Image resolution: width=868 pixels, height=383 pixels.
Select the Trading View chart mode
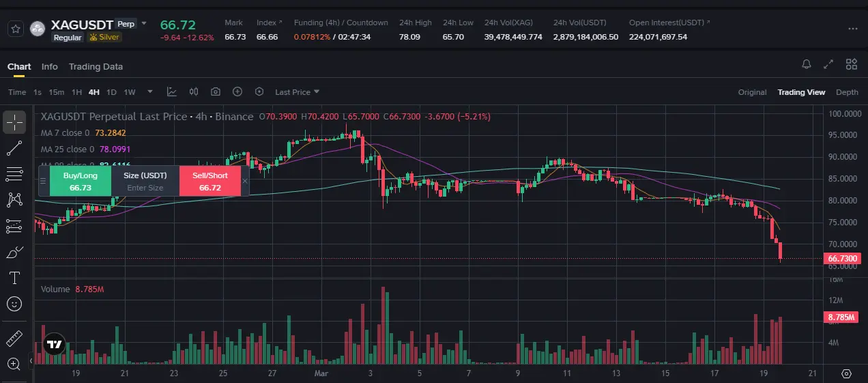click(x=801, y=92)
